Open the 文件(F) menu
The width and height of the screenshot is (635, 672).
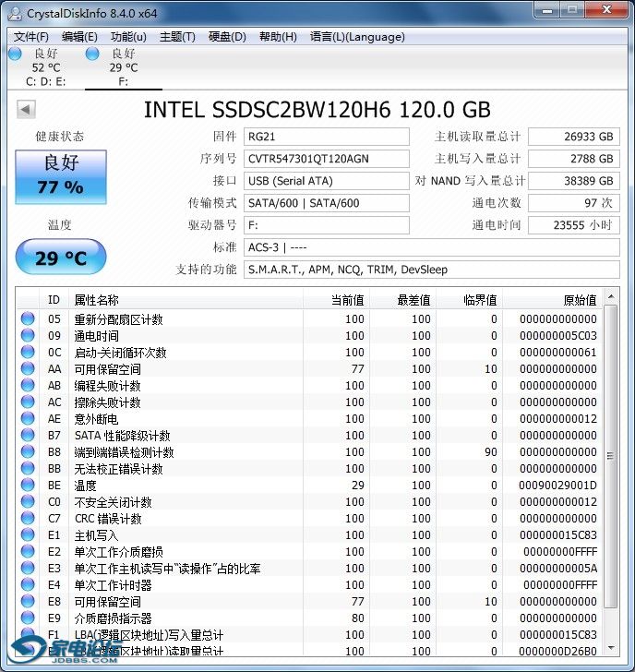click(x=30, y=37)
